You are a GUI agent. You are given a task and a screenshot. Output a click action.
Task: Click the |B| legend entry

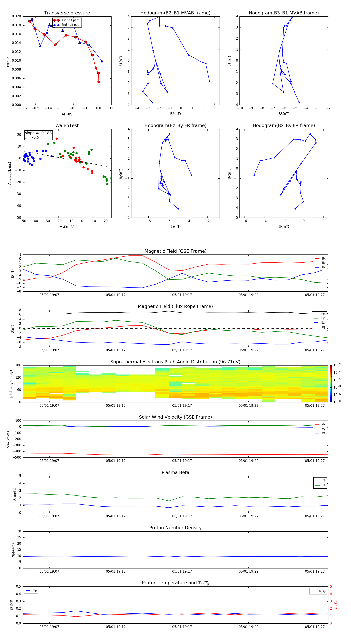click(320, 327)
